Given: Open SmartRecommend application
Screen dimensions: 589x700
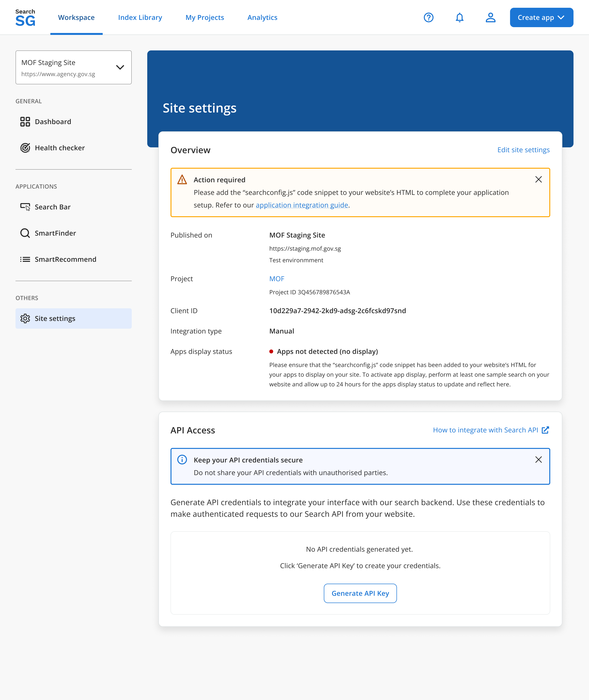Looking at the screenshot, I should [65, 259].
